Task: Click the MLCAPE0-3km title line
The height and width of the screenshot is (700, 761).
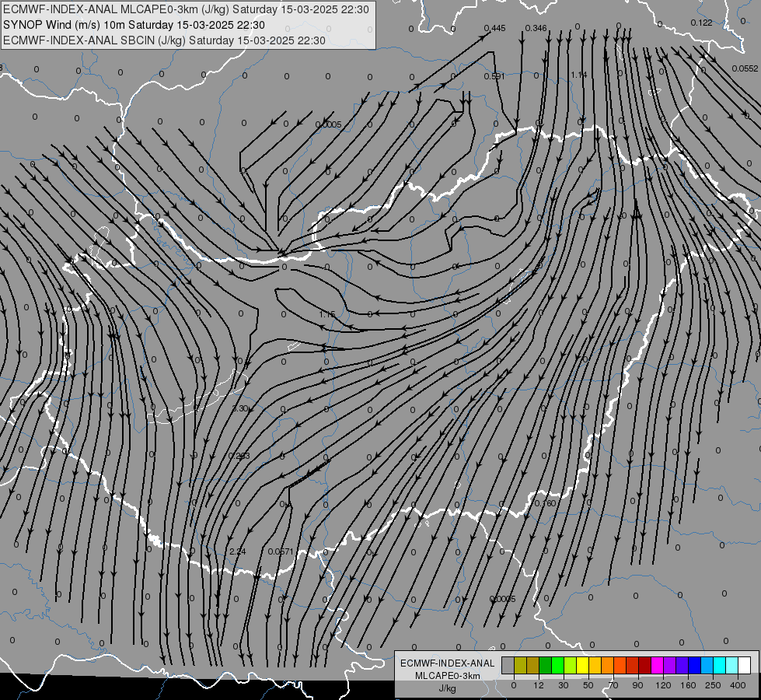Action: 186,9
